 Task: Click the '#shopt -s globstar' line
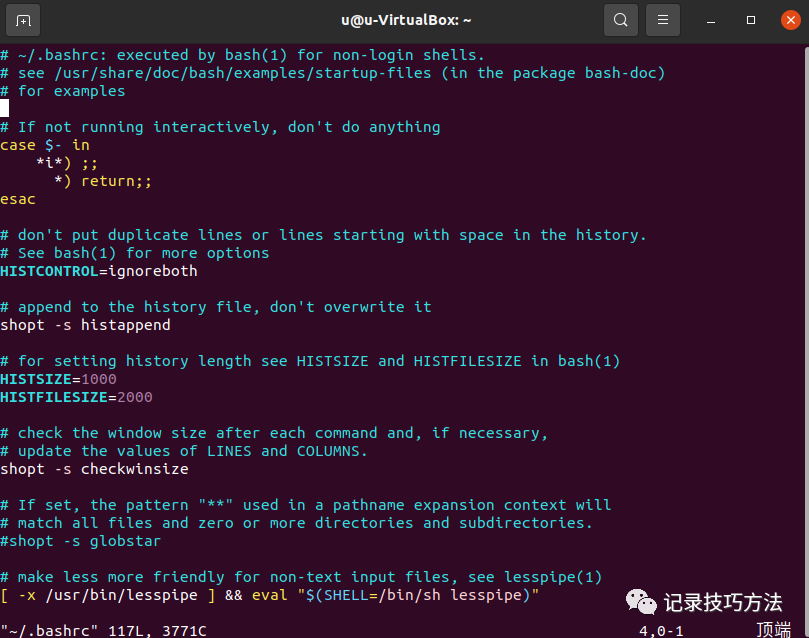point(80,541)
